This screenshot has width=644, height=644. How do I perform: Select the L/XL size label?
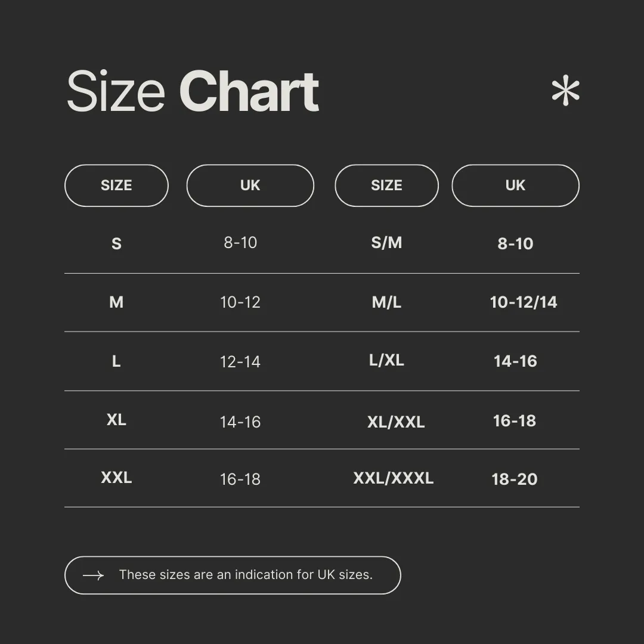tap(386, 360)
